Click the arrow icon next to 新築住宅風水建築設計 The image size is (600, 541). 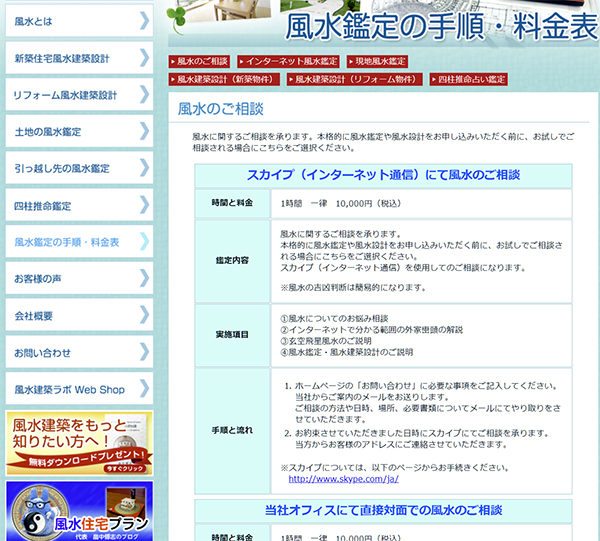pyautogui.click(x=144, y=58)
